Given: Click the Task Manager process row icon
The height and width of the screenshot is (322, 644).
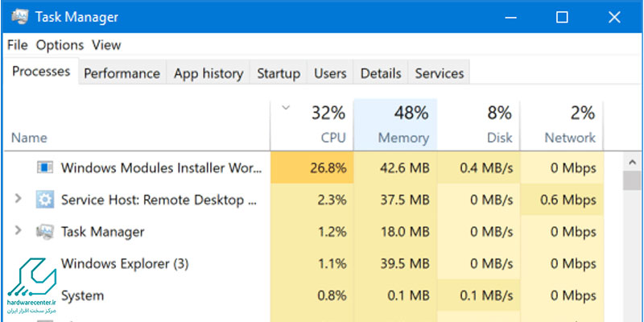Looking at the screenshot, I should (44, 232).
